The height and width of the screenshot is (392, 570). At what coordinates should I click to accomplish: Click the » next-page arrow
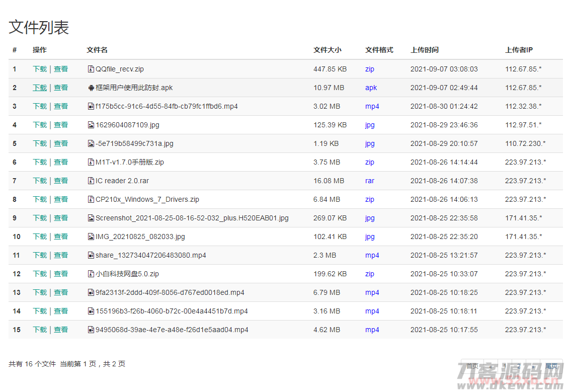coord(532,366)
